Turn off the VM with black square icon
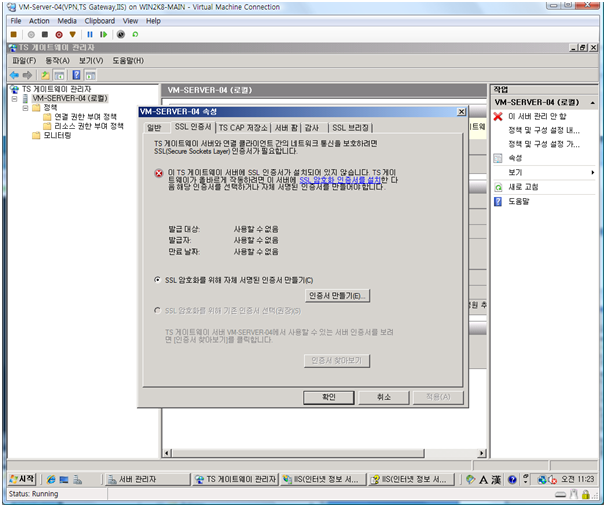Image resolution: width=606 pixels, height=507 pixels. point(45,34)
